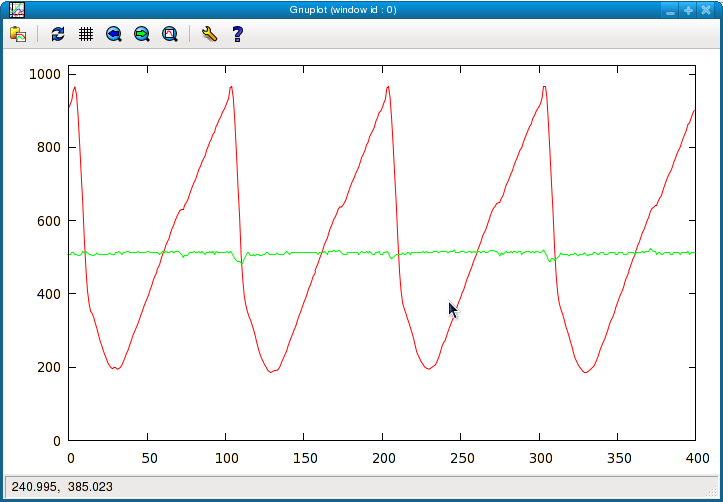Close the Gnuplot window
This screenshot has height=502, width=723.
(x=706, y=10)
